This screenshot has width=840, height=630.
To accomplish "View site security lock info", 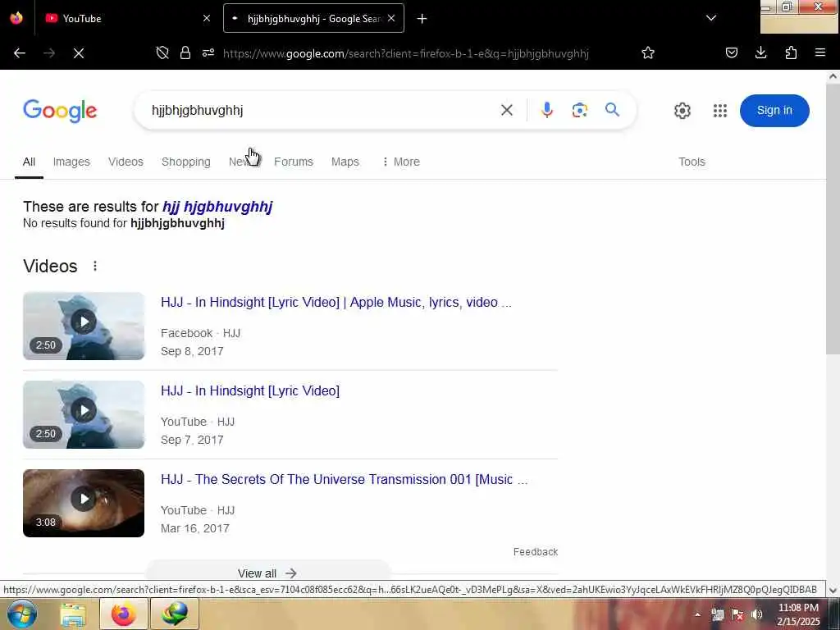I will point(185,52).
